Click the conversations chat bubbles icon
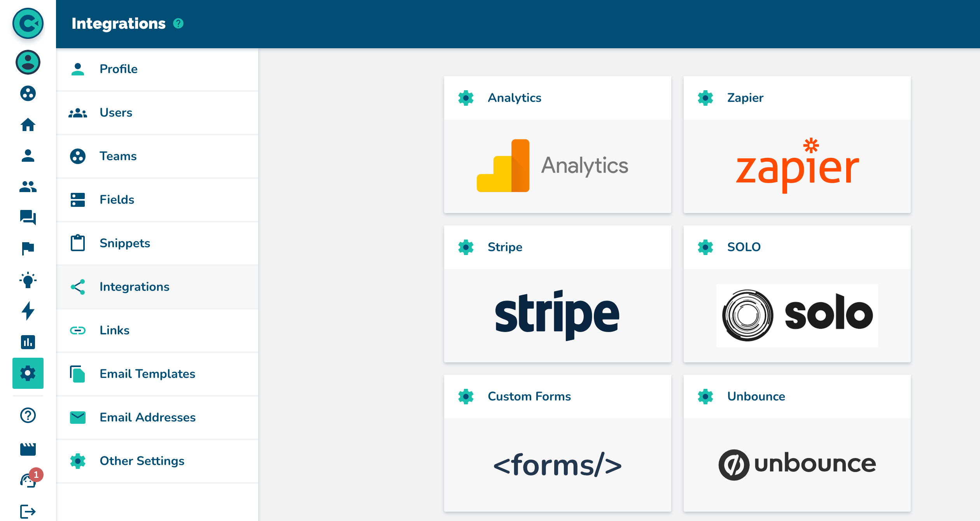The height and width of the screenshot is (521, 980). click(28, 217)
